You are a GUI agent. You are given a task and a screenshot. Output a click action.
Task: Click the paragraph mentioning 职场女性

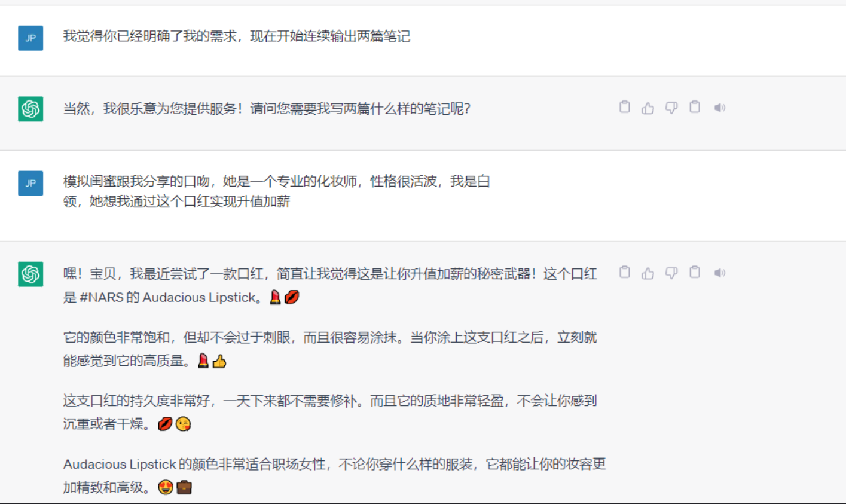pos(334,476)
